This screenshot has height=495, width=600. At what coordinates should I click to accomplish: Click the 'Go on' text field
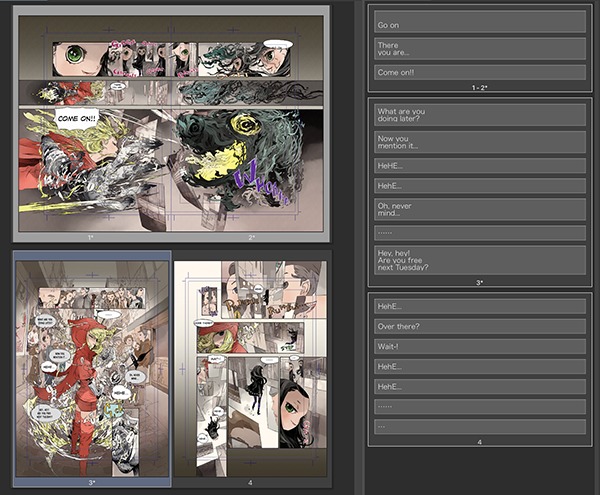(480, 21)
